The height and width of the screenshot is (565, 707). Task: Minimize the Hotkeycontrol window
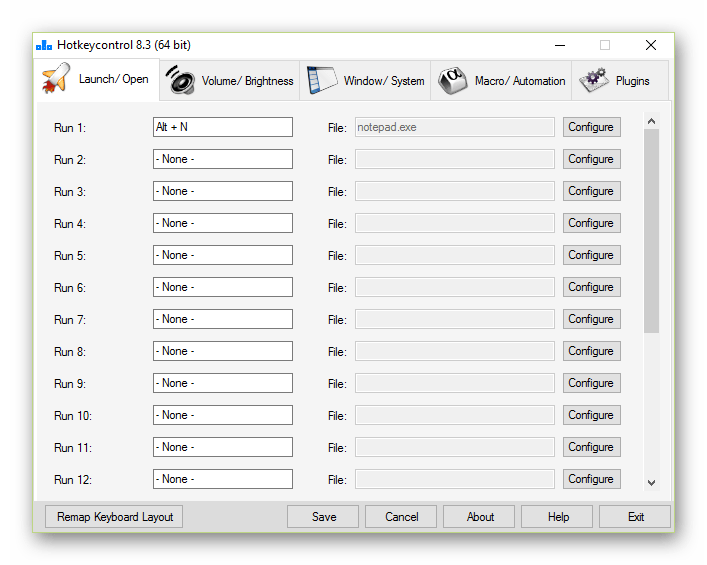[x=560, y=45]
